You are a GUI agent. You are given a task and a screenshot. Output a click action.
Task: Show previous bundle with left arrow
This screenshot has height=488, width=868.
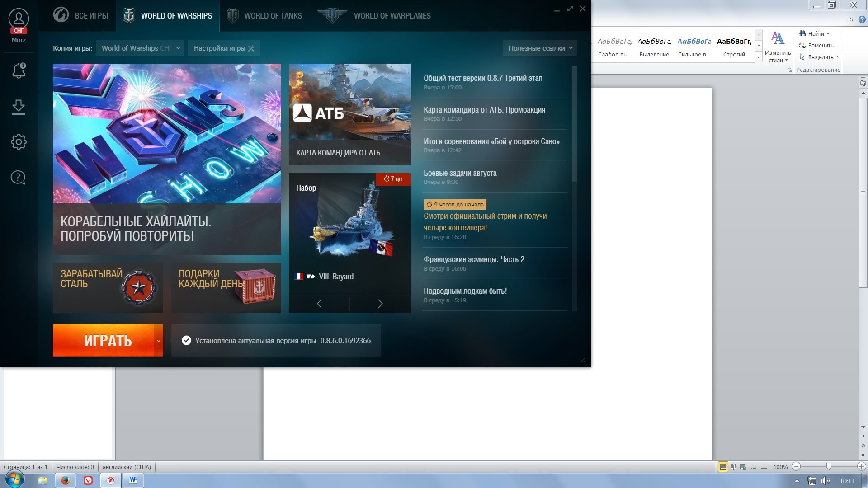pos(319,304)
